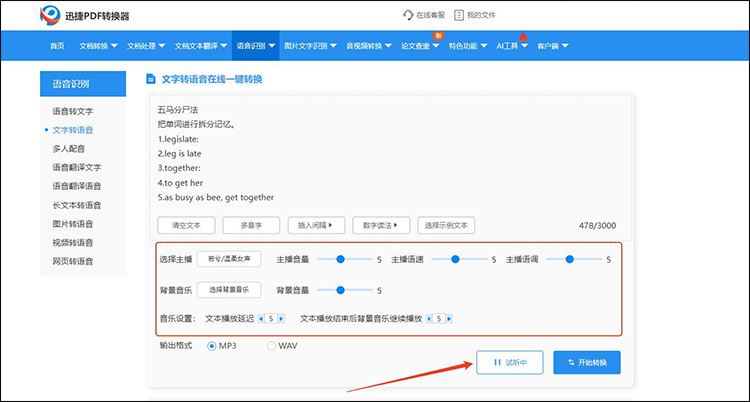The image size is (750, 402).
Task: Click the 我的文件 document icon
Action: click(459, 15)
